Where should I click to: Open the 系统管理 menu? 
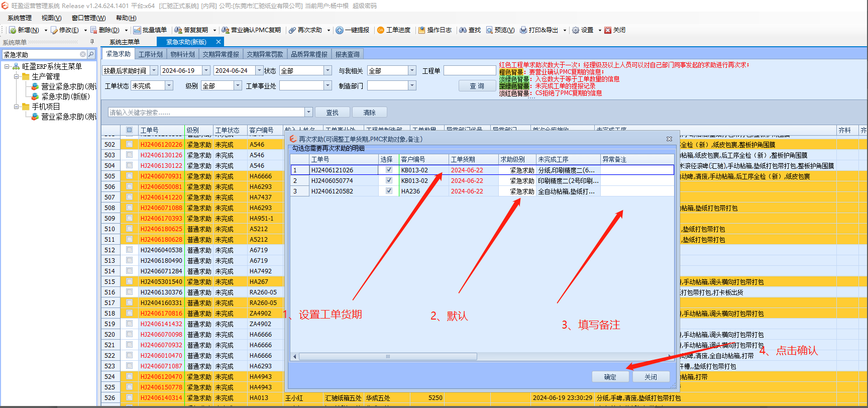pyautogui.click(x=20, y=18)
